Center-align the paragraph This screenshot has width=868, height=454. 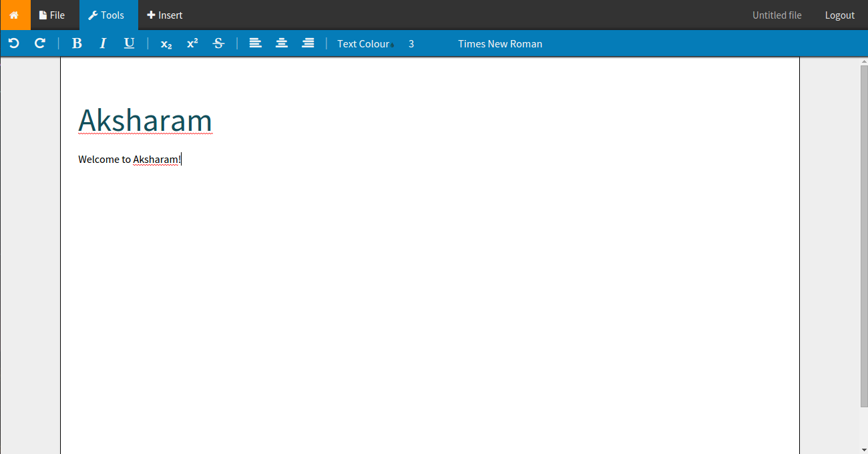(x=281, y=43)
